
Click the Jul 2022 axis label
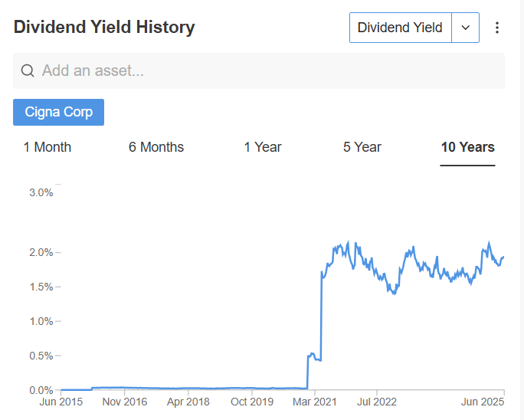coord(377,402)
